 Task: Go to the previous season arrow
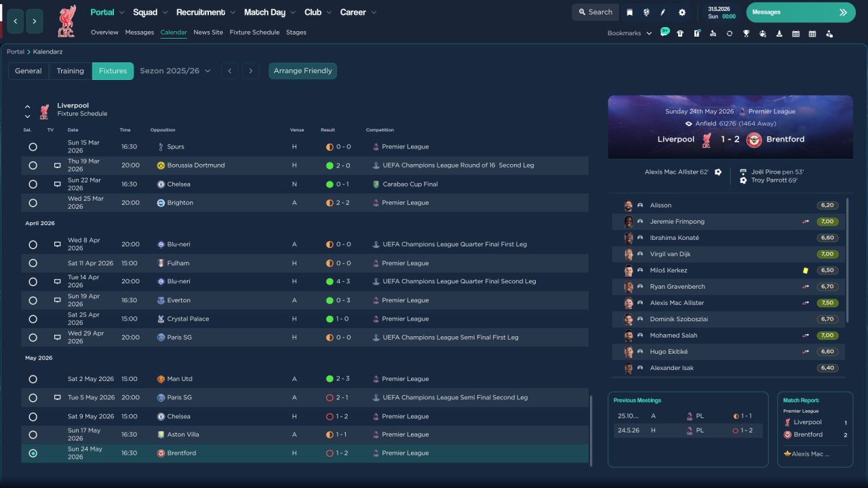tap(230, 71)
